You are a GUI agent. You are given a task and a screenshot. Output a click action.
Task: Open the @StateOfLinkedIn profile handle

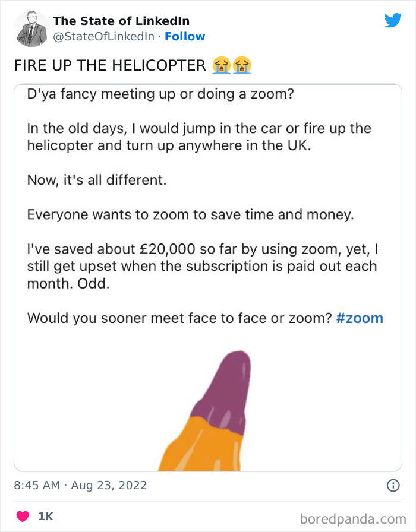click(103, 37)
